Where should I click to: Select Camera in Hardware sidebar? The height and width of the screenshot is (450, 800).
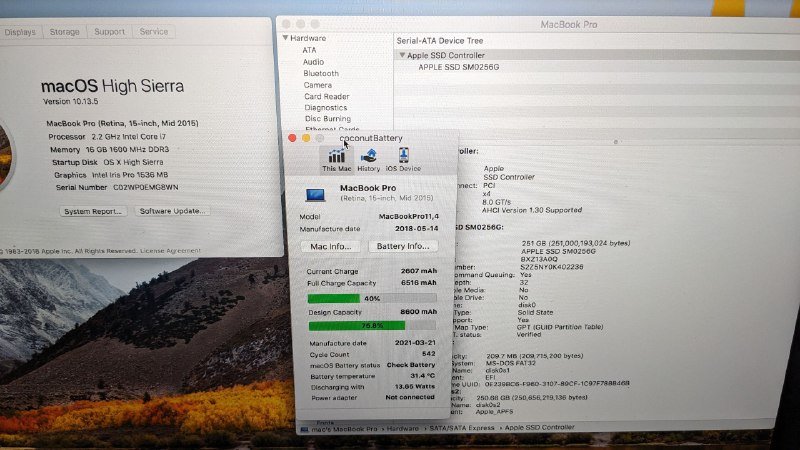(317, 85)
